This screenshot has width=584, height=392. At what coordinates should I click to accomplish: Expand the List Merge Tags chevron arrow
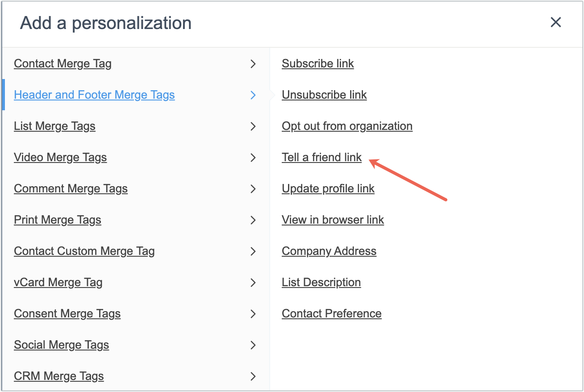tap(253, 126)
